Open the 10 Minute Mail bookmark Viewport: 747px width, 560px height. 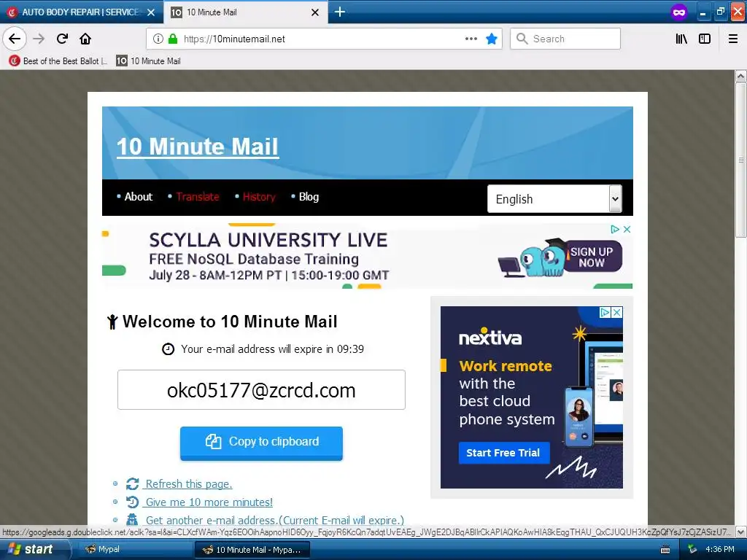(149, 61)
